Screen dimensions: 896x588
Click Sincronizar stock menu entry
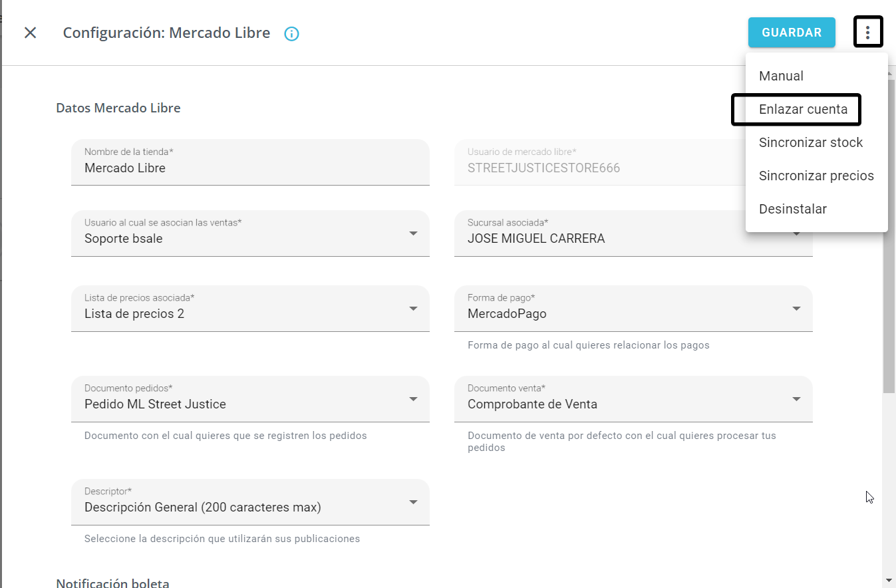pos(810,142)
